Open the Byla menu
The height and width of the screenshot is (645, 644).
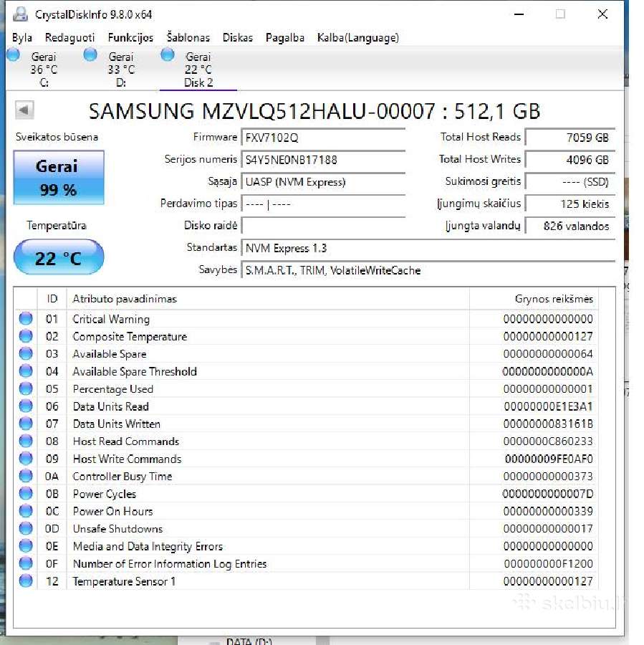point(21,37)
